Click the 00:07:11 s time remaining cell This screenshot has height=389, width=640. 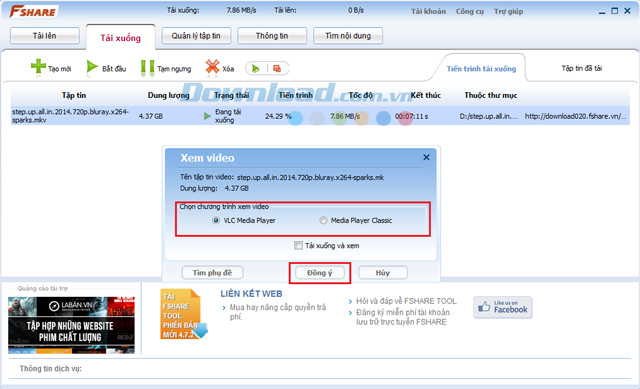point(411,116)
